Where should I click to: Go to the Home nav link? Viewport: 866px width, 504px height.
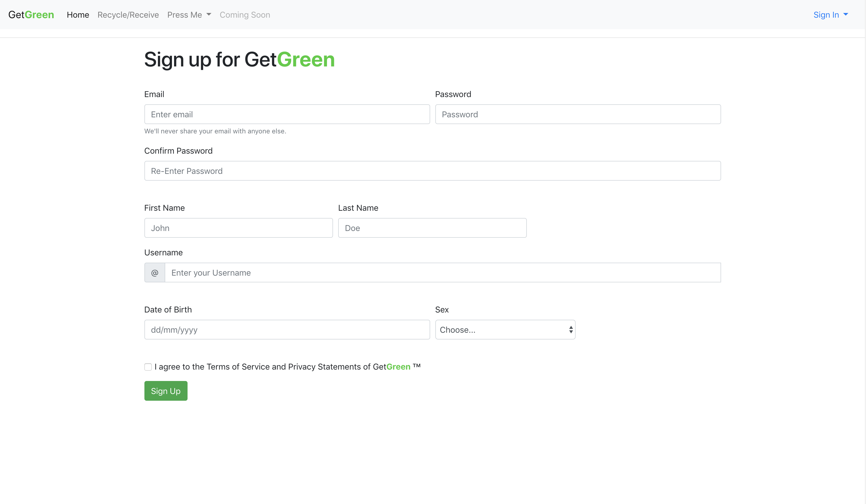click(78, 15)
